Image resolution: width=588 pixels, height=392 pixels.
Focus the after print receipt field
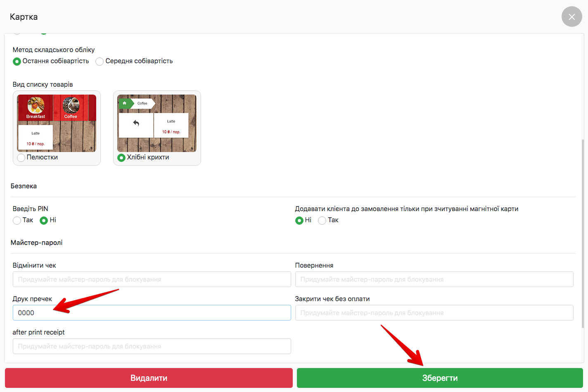[152, 346]
